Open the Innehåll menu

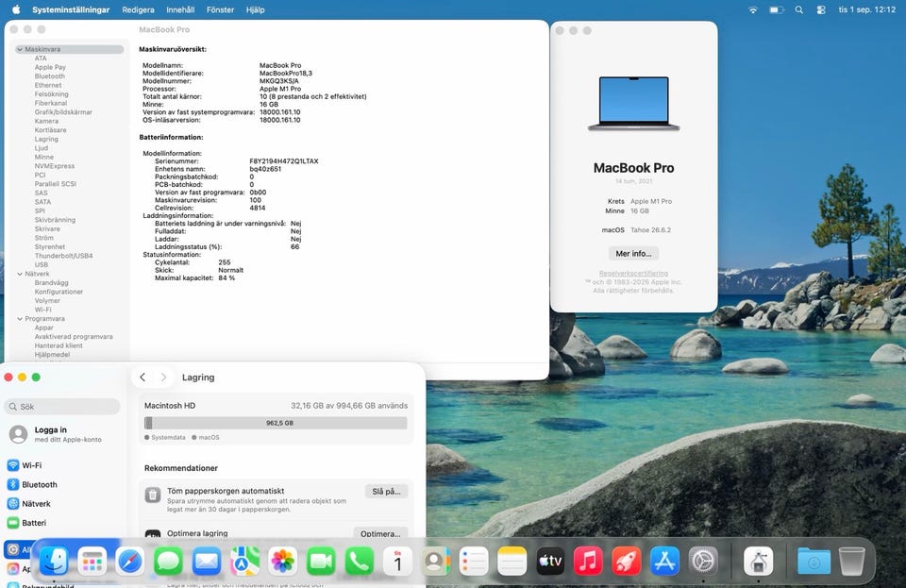point(180,9)
